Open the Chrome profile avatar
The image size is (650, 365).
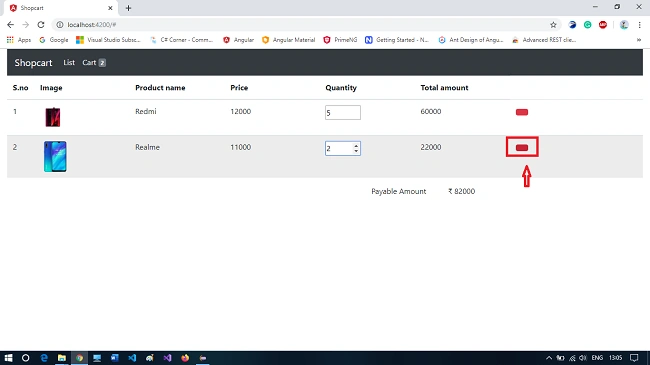pos(624,25)
